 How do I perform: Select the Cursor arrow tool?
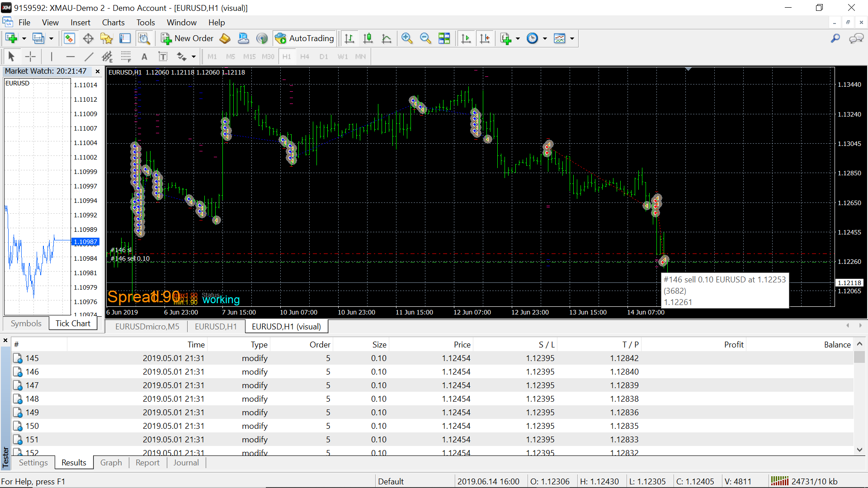tap(12, 56)
